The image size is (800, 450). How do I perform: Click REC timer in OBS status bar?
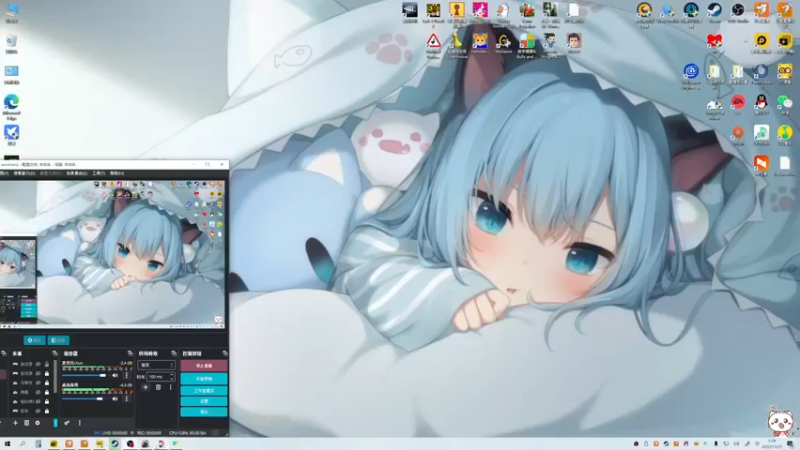coord(149,433)
